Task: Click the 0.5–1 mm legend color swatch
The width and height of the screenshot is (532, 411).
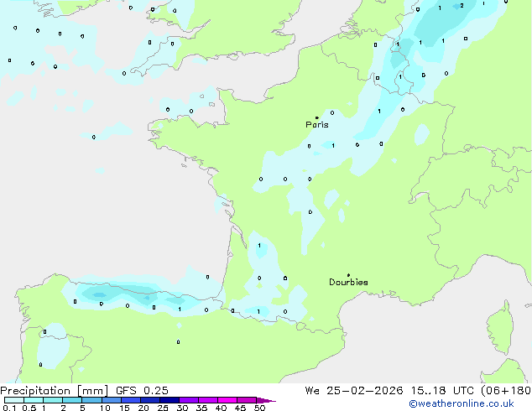Action: [x=34, y=400]
